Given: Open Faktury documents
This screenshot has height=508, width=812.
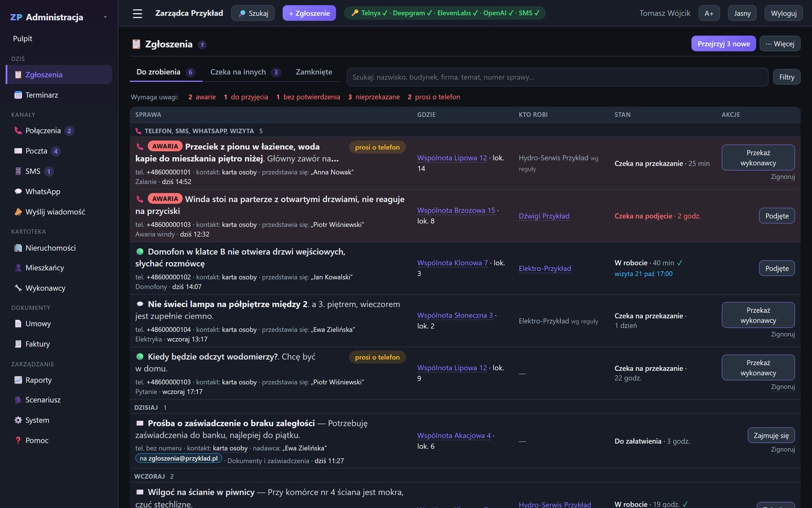Looking at the screenshot, I should [x=59, y=344].
